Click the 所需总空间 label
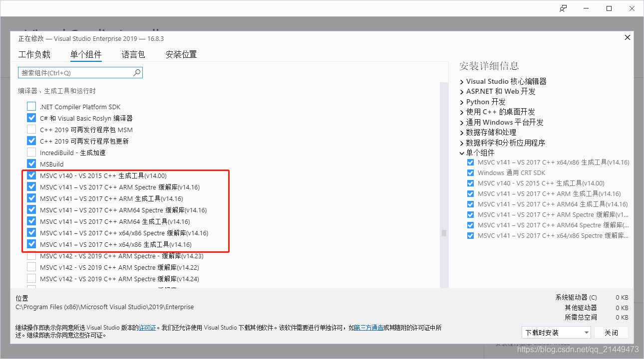This screenshot has height=359, width=644. [581, 318]
